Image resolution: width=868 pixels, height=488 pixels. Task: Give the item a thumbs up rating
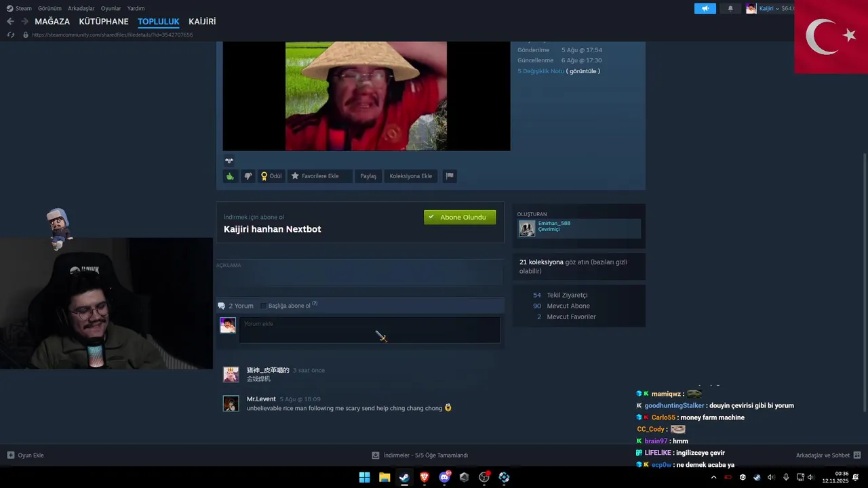(231, 176)
